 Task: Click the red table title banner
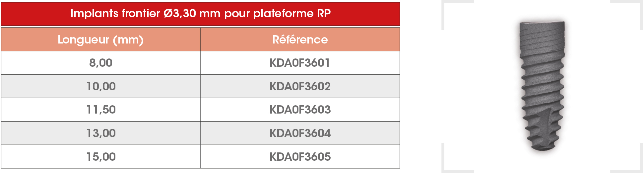coord(201,14)
